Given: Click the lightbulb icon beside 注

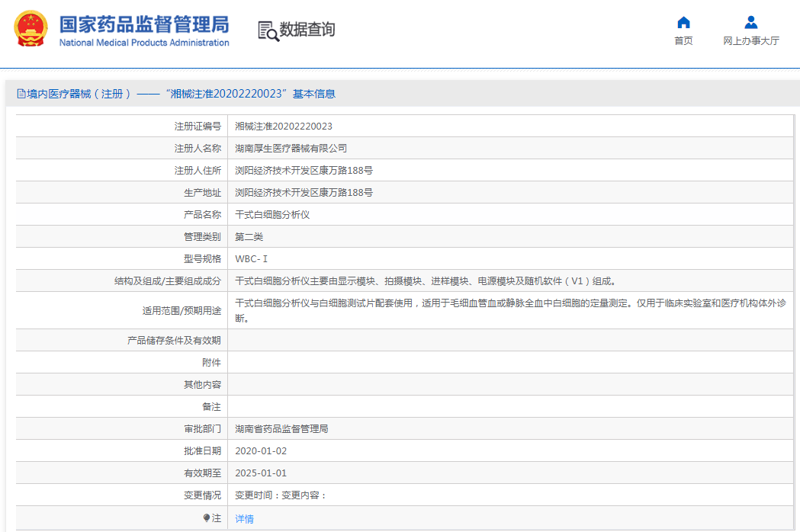Looking at the screenshot, I should click(206, 518).
